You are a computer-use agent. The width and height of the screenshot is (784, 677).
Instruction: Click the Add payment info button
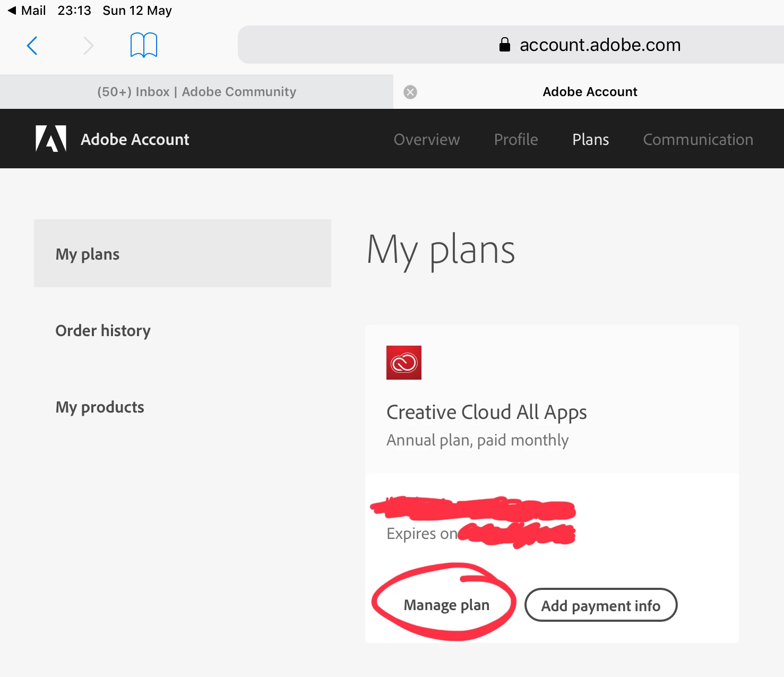601,605
